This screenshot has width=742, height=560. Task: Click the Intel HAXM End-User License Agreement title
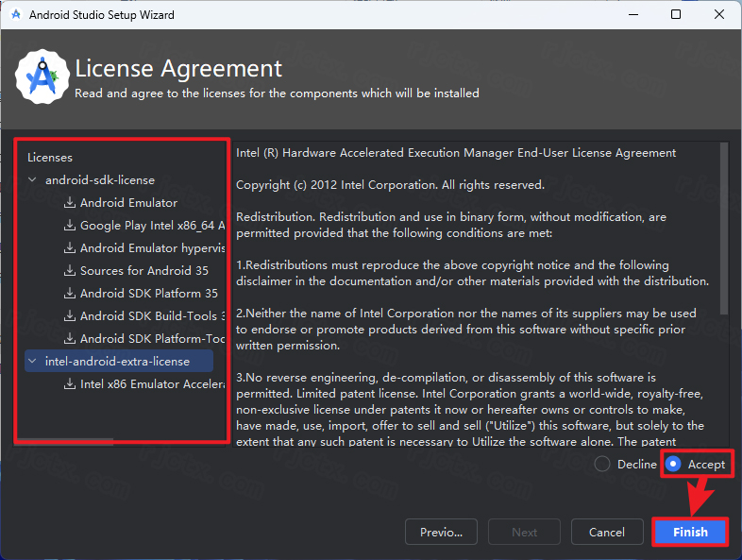[456, 153]
